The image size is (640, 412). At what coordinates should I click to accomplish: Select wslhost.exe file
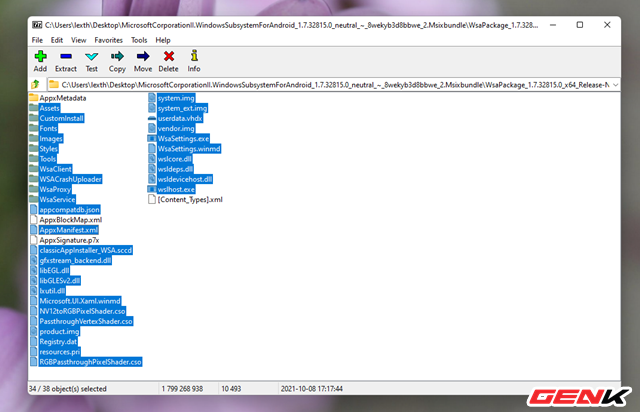[x=171, y=189]
